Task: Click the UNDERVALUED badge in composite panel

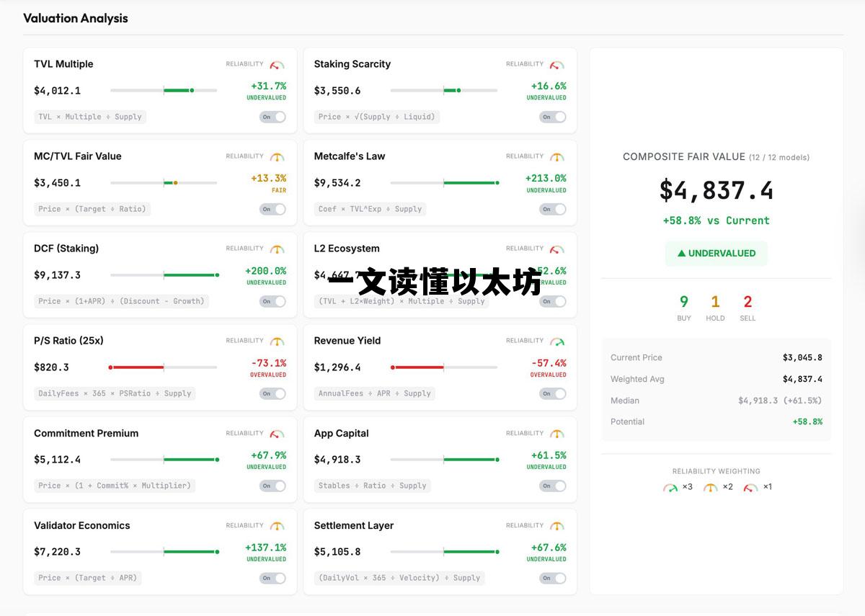Action: [x=716, y=254]
